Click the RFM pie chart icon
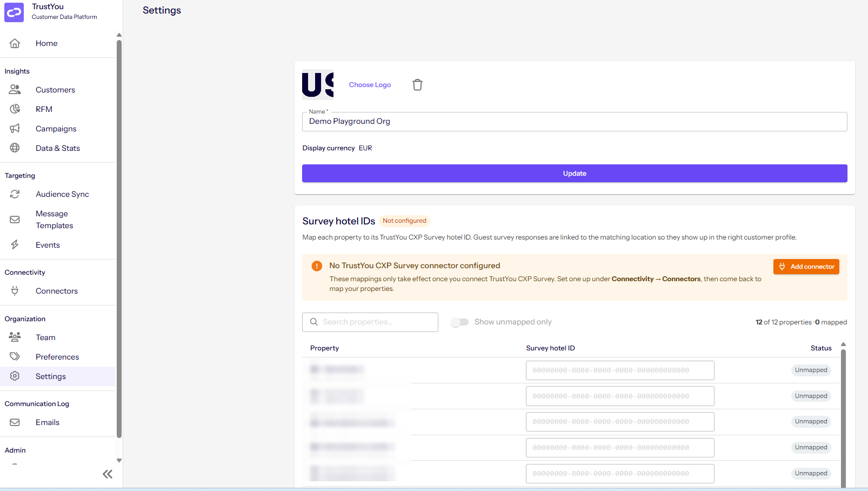This screenshot has width=868, height=491. tap(15, 109)
